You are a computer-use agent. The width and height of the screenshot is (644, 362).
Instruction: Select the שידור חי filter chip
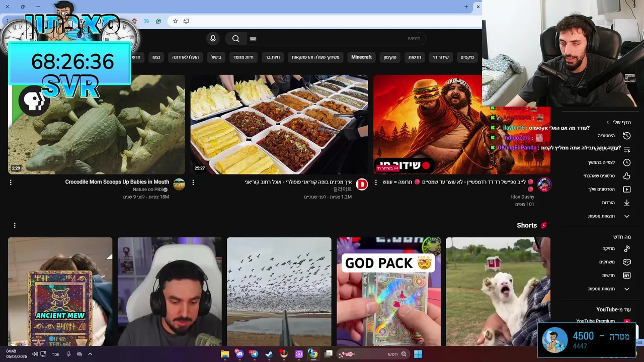[441, 57]
